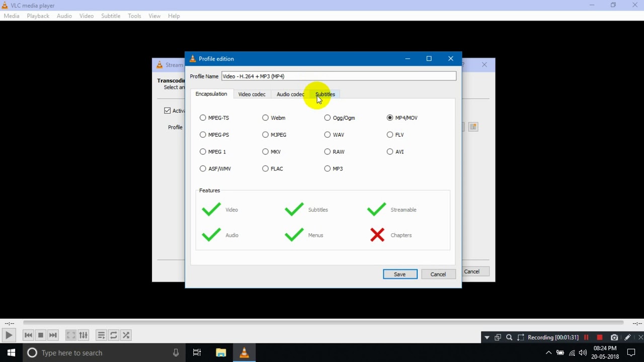The image size is (644, 362).
Task: Pause the screen recording
Action: [x=586, y=337]
